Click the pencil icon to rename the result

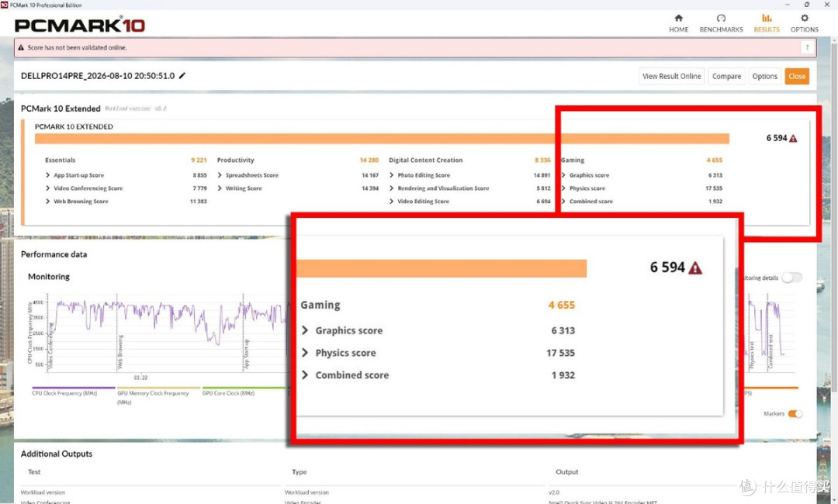[182, 76]
